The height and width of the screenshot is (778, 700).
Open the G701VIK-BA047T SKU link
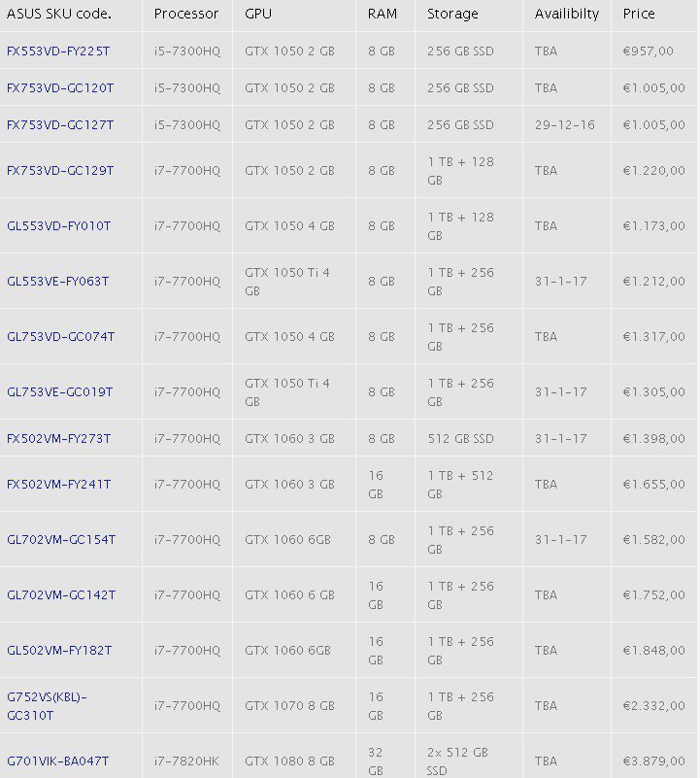(58, 761)
